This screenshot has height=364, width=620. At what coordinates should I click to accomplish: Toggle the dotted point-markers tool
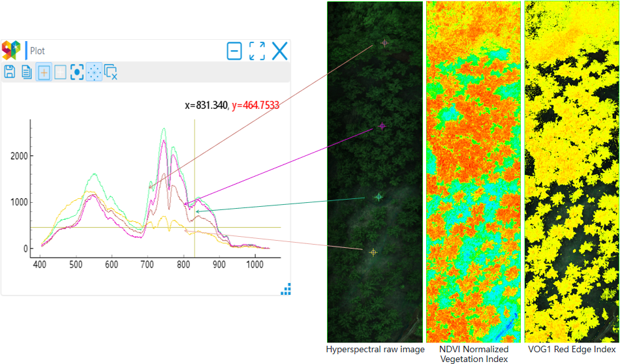94,72
